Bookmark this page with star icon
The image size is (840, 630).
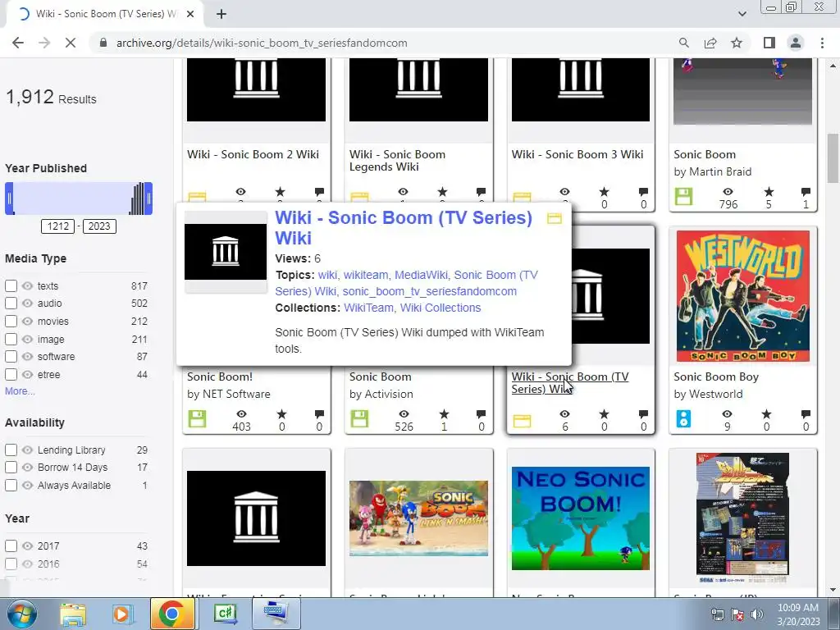click(x=737, y=43)
